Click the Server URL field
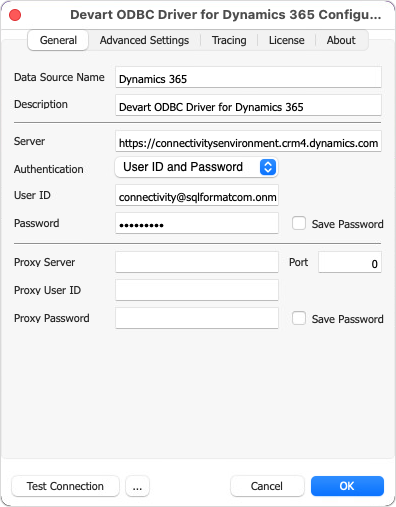Image resolution: width=396 pixels, height=507 pixels. (248, 141)
